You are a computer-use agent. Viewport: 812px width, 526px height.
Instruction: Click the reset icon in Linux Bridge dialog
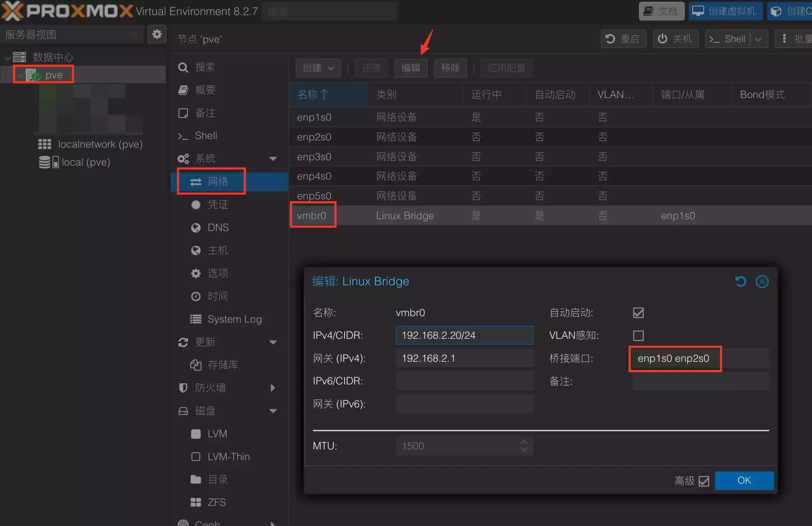tap(740, 281)
